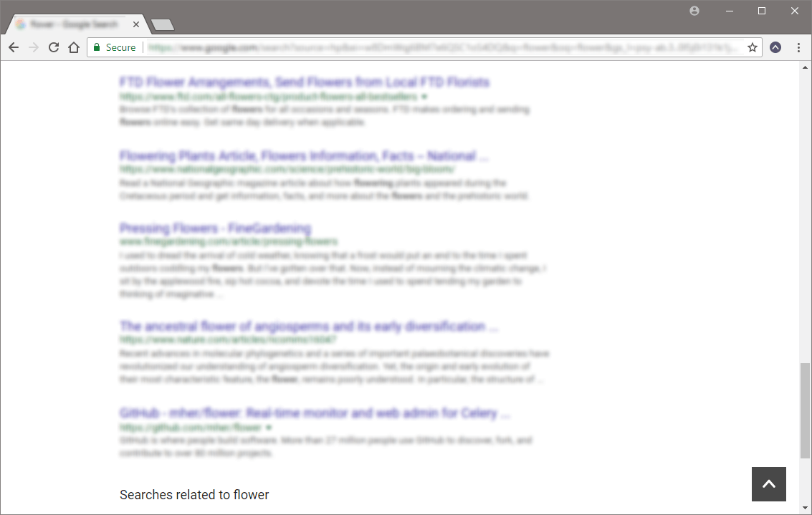Reload the current page
The image size is (812, 515).
[x=53, y=47]
